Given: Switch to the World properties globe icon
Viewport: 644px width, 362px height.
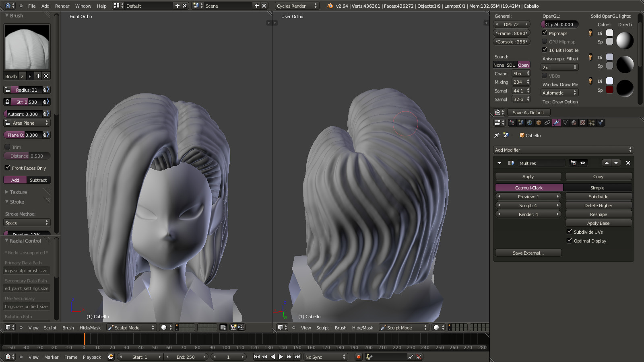Looking at the screenshot, I should pos(530,123).
